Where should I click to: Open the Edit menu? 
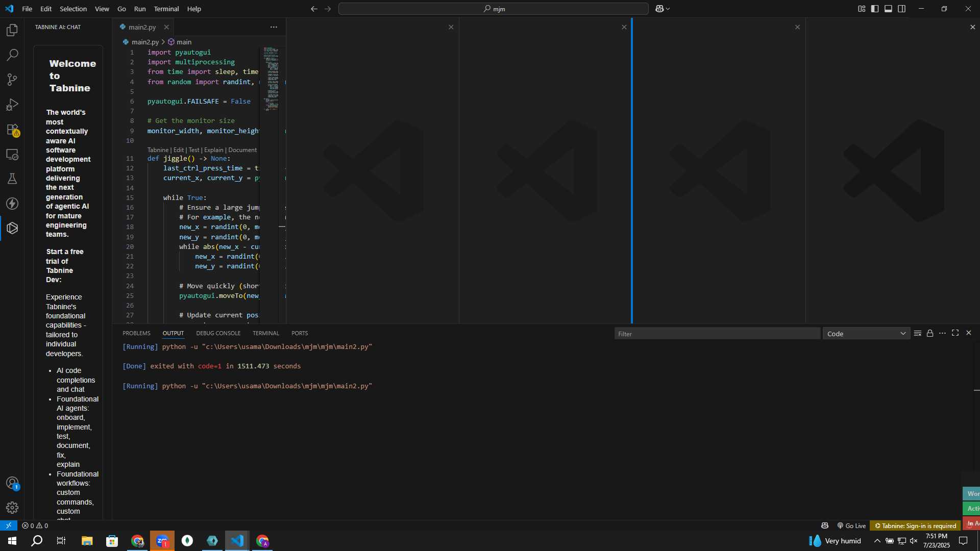[x=46, y=9]
